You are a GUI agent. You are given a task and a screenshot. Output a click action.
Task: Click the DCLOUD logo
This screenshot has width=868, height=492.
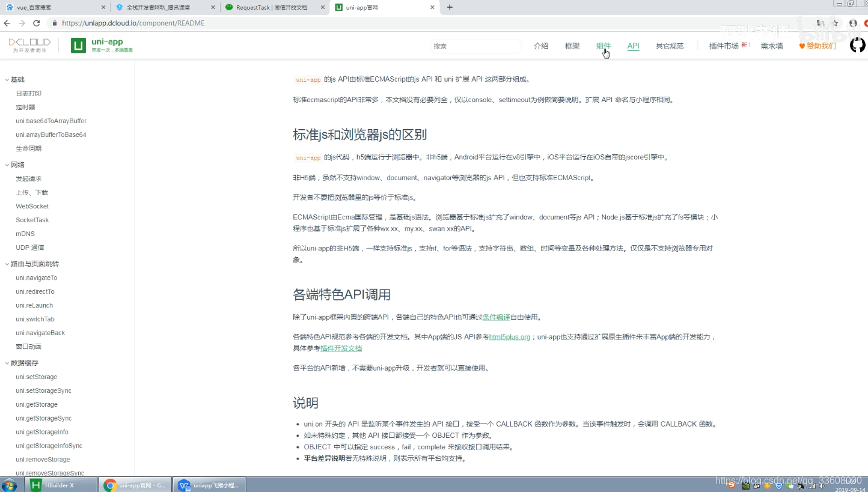[x=29, y=44]
